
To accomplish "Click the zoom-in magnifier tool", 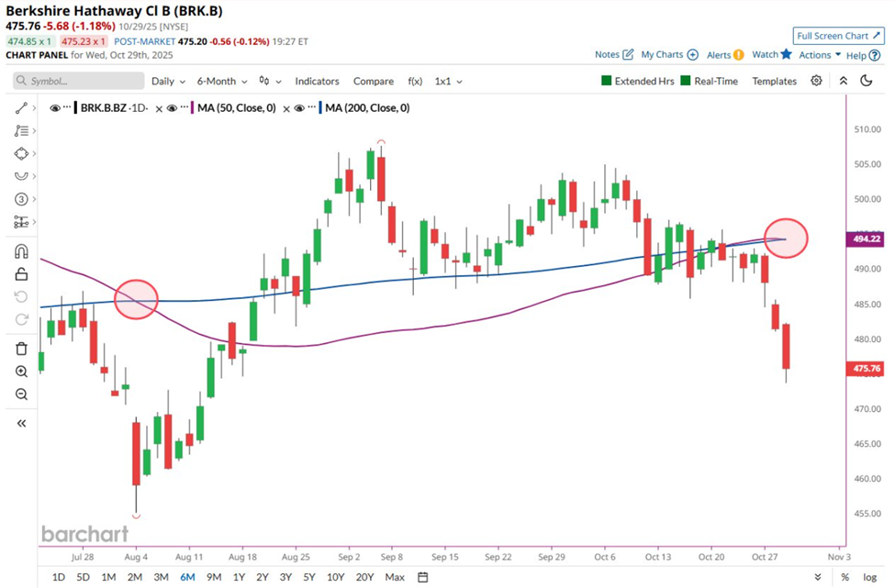I will (x=20, y=372).
